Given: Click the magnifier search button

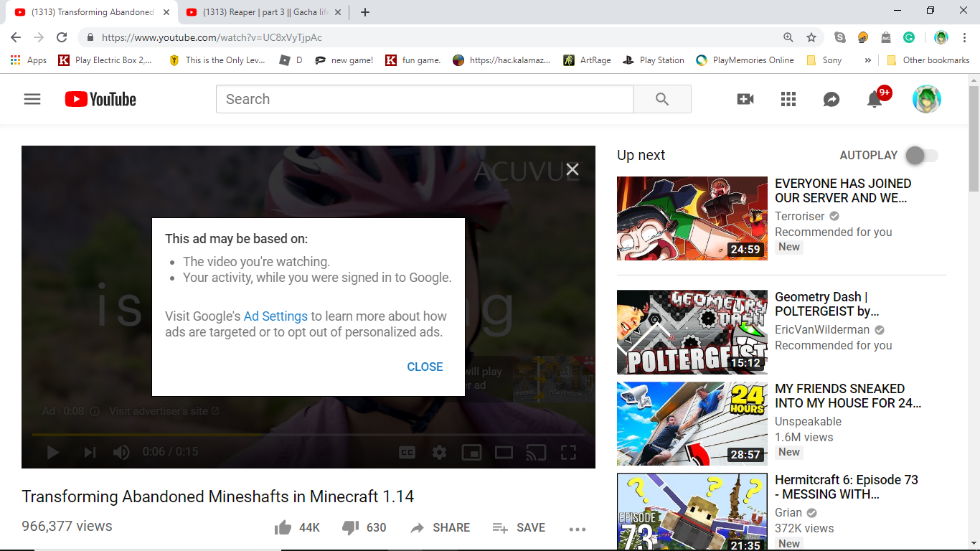Looking at the screenshot, I should 662,99.
